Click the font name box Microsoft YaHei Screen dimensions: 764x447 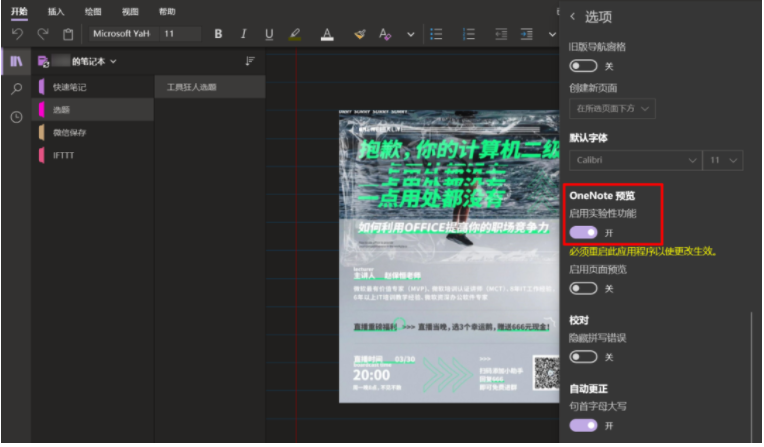click(122, 34)
